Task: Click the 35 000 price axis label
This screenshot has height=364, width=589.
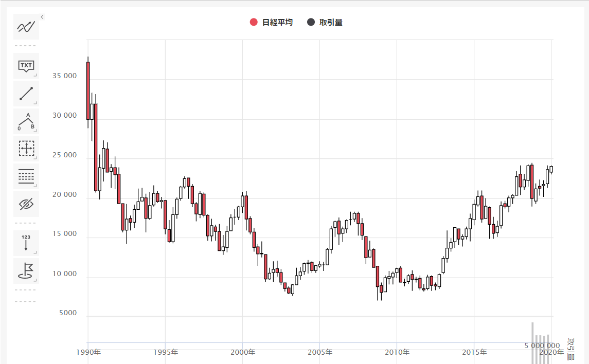Action: [x=65, y=76]
